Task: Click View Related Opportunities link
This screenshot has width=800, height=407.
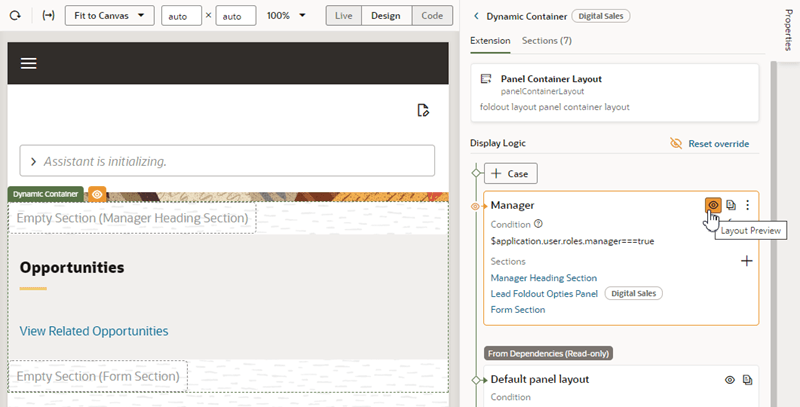Action: (x=94, y=331)
